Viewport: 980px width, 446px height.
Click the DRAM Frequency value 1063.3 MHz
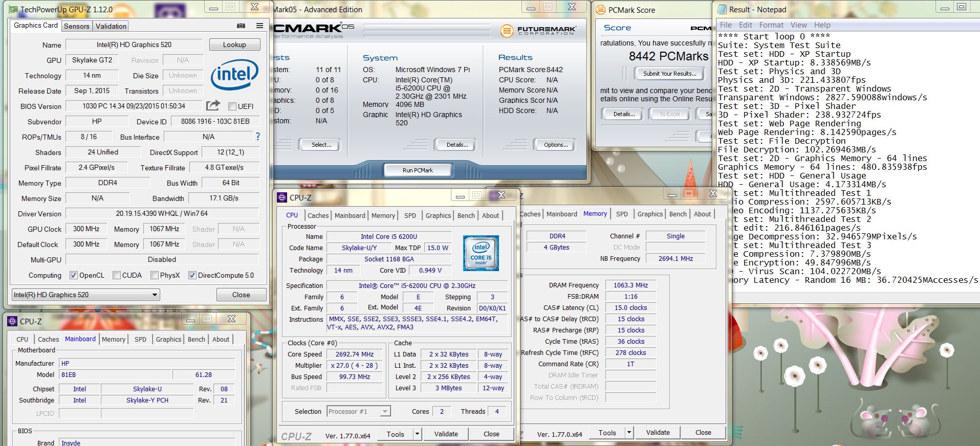pyautogui.click(x=630, y=285)
